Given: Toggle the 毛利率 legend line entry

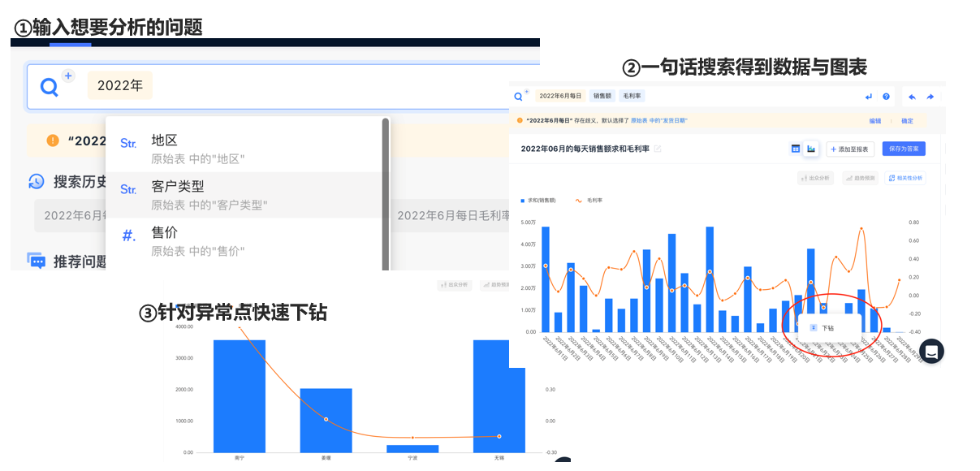Looking at the screenshot, I should tap(589, 200).
